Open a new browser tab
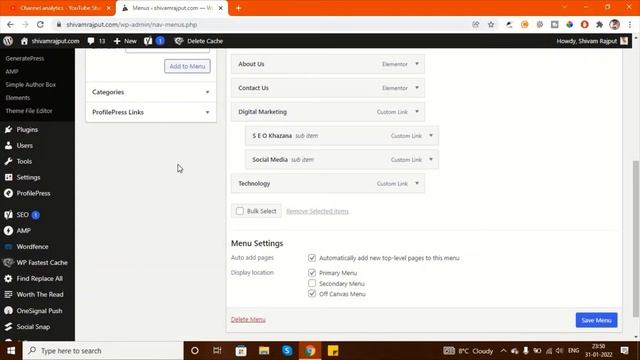The height and width of the screenshot is (360, 640). point(238,8)
